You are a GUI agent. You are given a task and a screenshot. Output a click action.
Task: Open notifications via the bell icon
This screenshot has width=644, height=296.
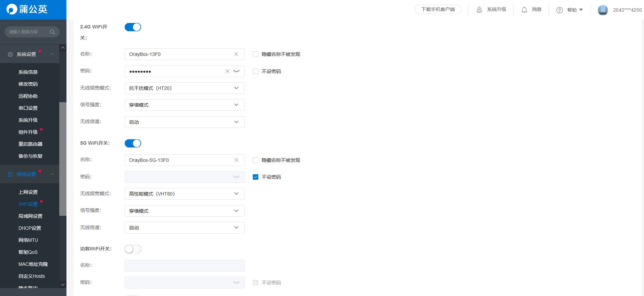pos(524,10)
